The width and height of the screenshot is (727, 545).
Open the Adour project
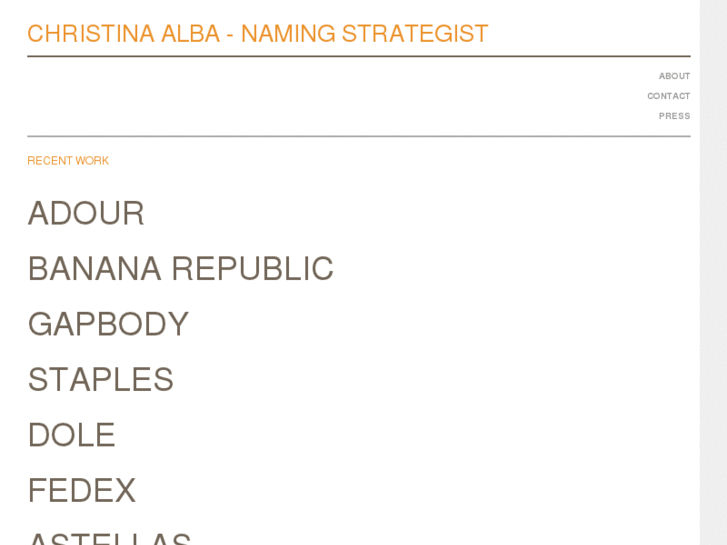click(86, 213)
